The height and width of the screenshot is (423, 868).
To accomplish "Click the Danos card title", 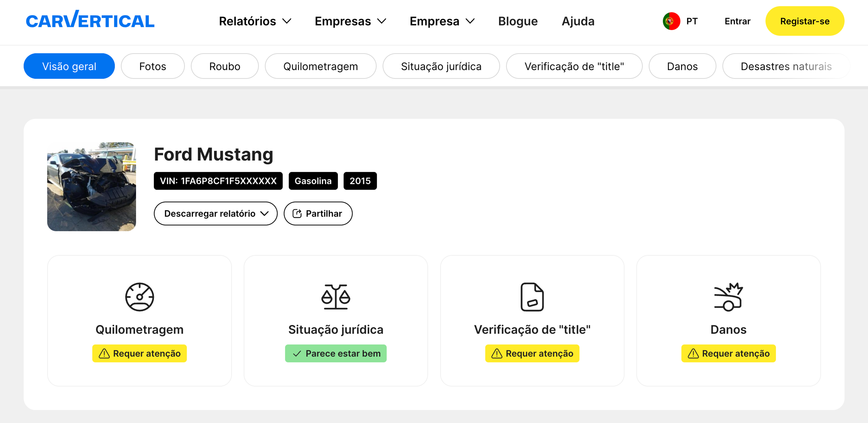I will click(729, 329).
